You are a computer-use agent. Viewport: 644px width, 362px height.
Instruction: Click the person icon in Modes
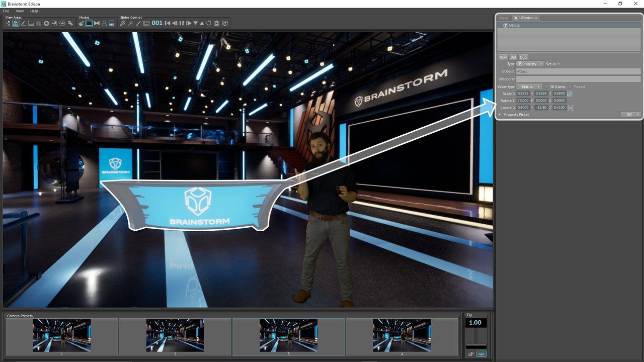[104, 23]
